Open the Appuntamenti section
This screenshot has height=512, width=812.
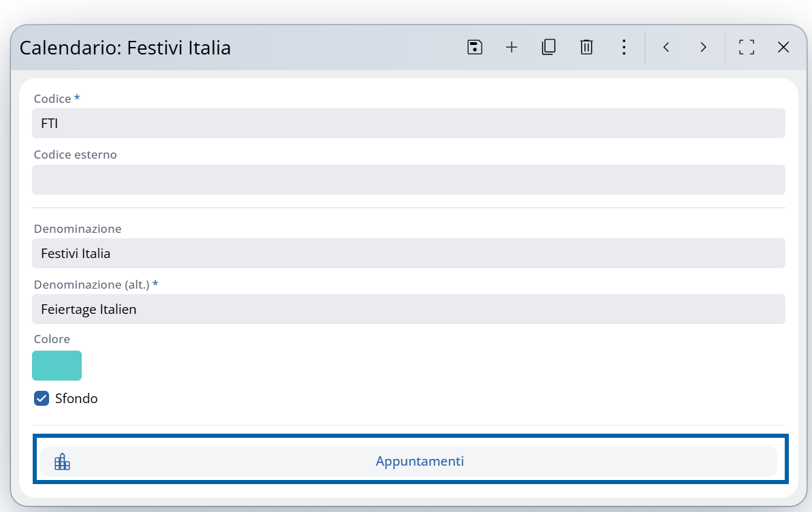409,461
